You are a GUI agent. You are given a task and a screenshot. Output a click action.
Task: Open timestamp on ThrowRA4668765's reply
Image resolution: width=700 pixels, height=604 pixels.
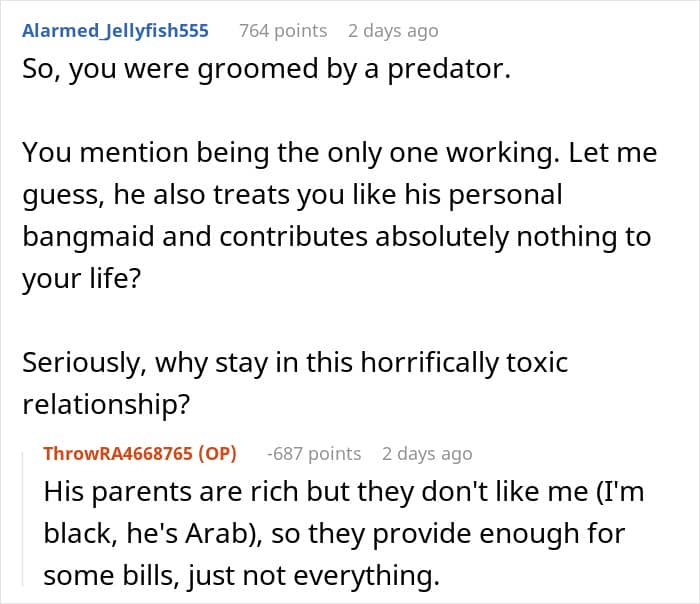426,454
